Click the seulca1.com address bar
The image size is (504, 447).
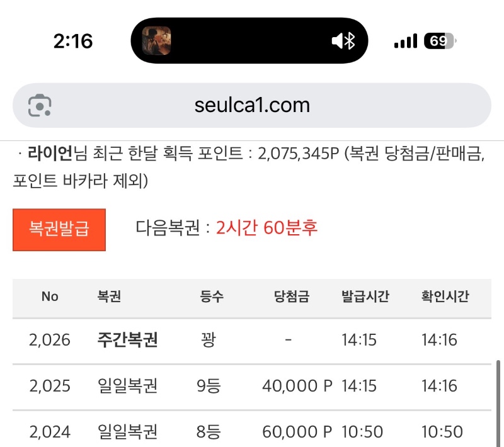click(252, 105)
